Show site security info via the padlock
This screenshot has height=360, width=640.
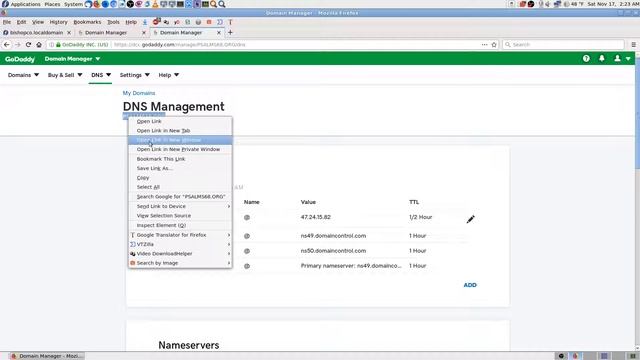[x=58, y=44]
